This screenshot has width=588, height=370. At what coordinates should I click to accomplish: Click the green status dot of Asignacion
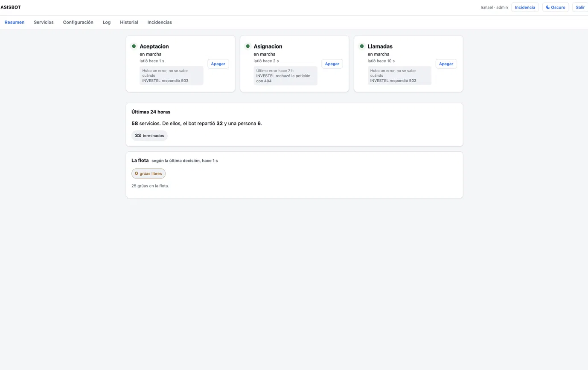point(247,46)
